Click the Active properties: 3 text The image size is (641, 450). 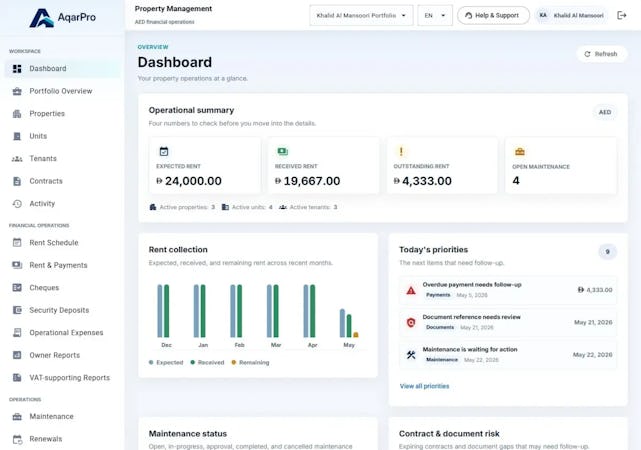tap(187, 207)
